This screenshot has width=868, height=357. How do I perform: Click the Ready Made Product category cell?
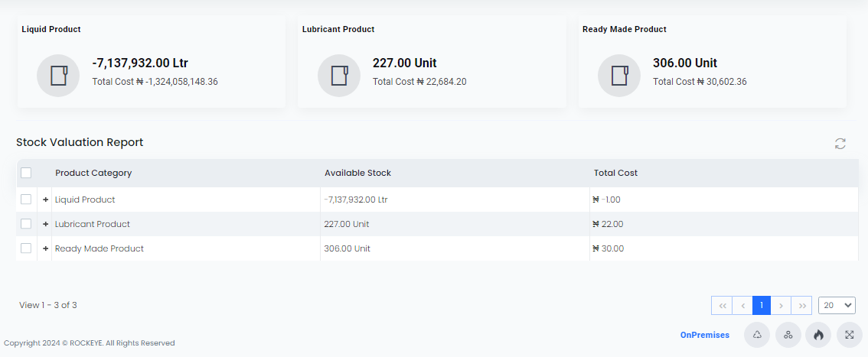[186, 248]
